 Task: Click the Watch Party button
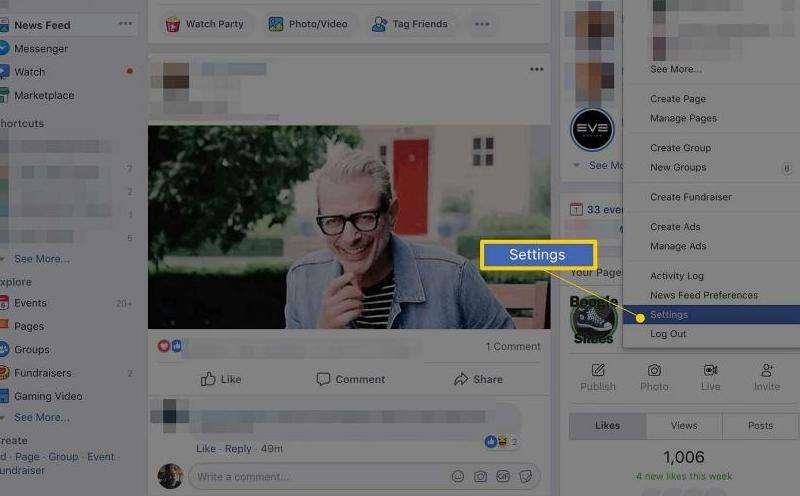tap(204, 24)
